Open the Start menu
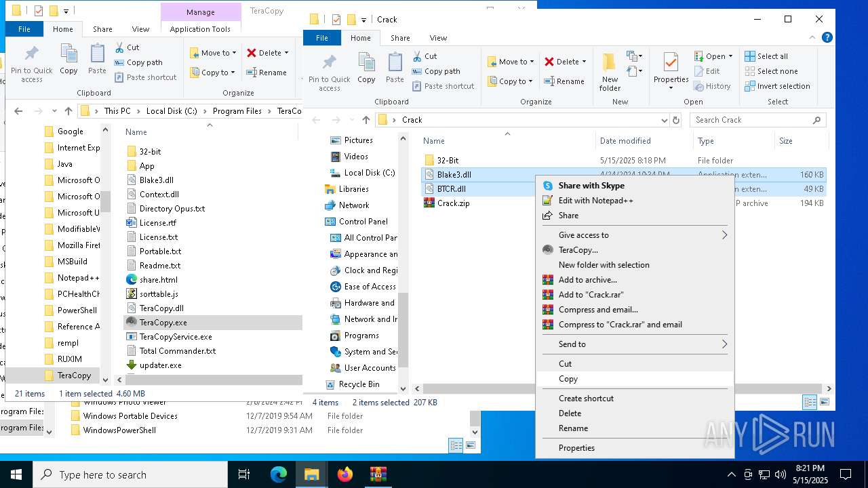The height and width of the screenshot is (488, 868). tap(16, 474)
